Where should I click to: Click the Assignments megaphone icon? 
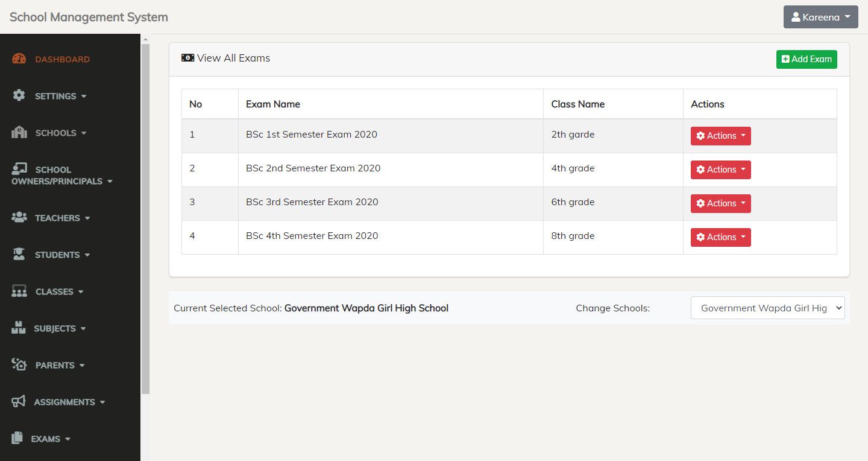[19, 401]
